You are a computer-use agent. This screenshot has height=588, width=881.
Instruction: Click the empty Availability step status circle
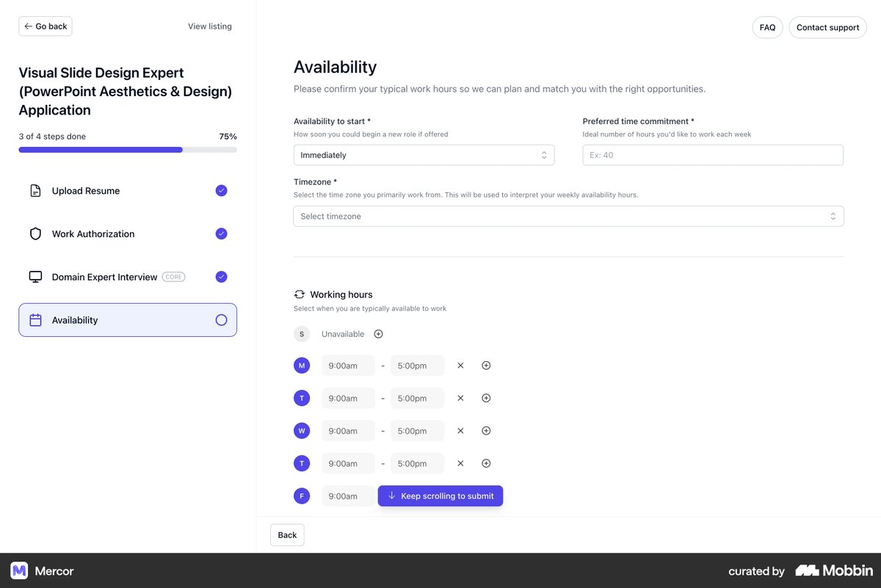[221, 320]
